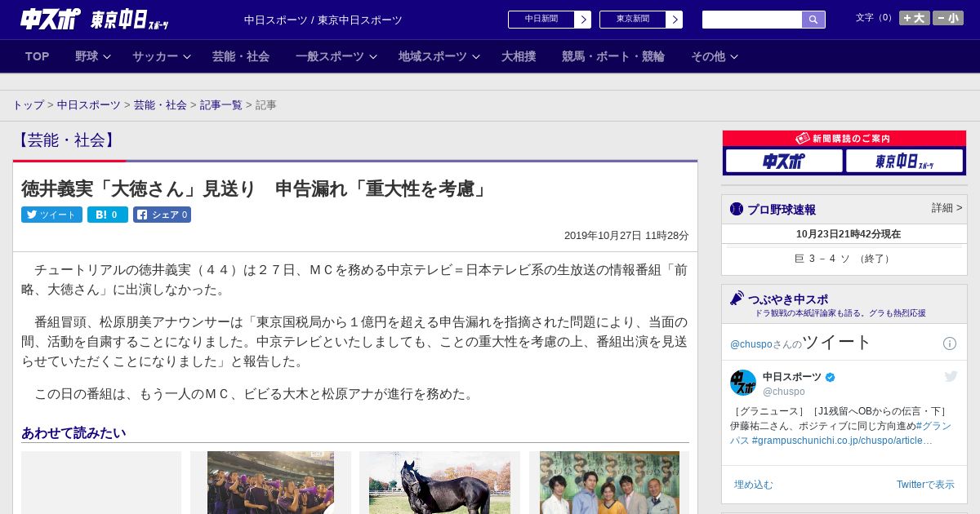Click the baseball icon beside プロ野球速報
The width and height of the screenshot is (980, 514).
pyautogui.click(x=737, y=209)
